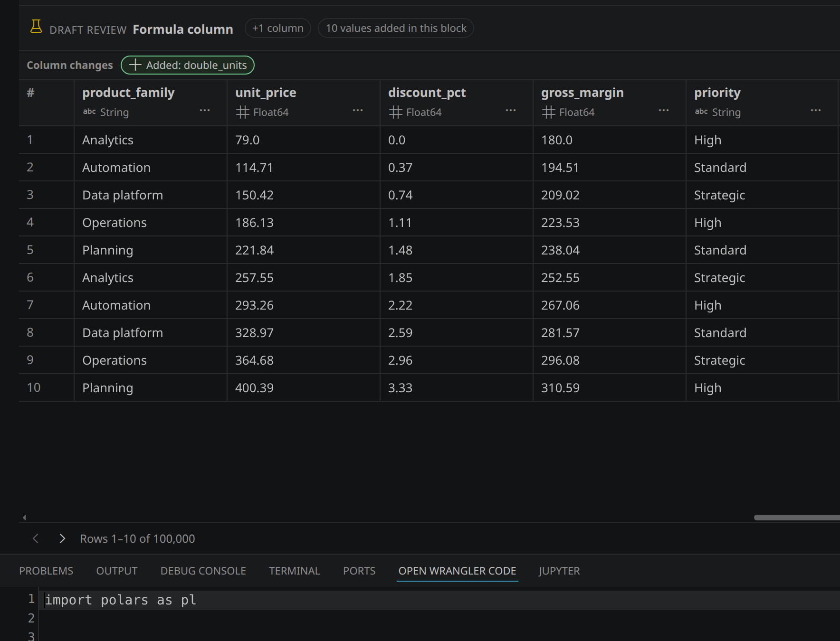Click product_family cell in row 10

151,387
